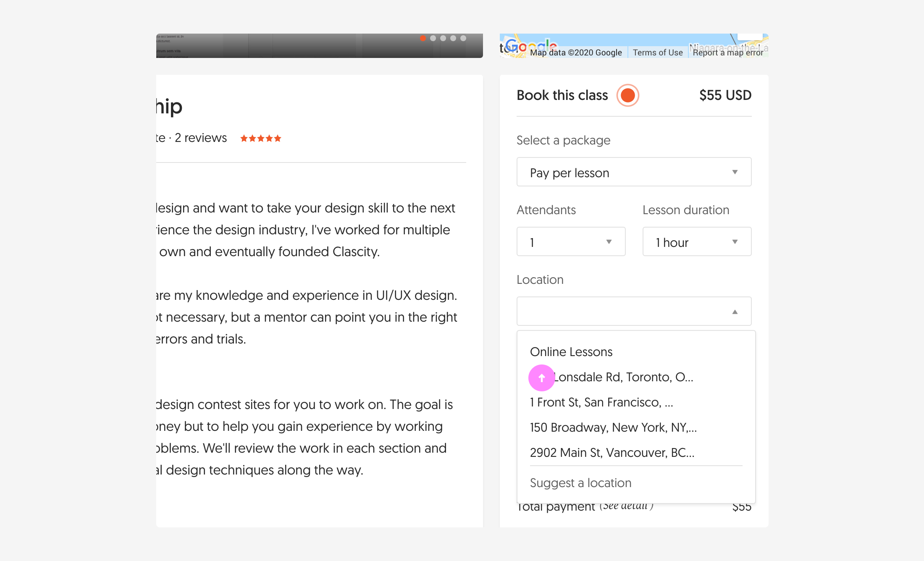Select the first orange carousel dot
This screenshot has width=924, height=561.
423,38
